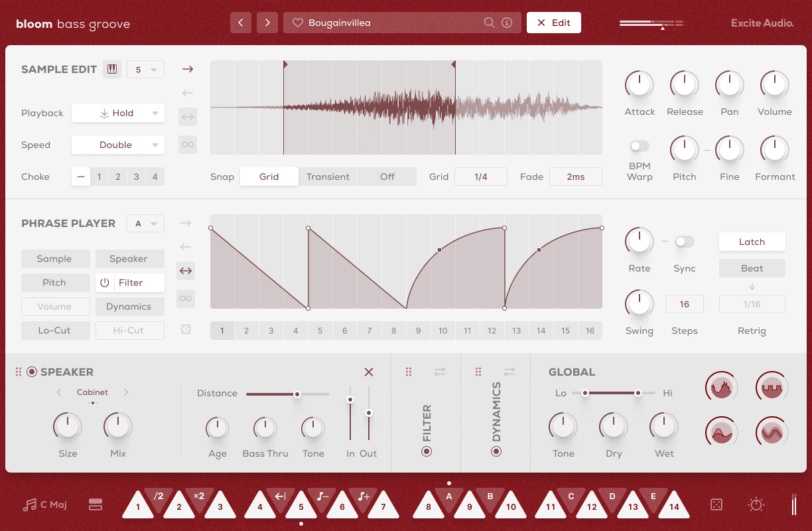Select the Transient snap tab
Viewport: 812px width, 531px height.
click(x=328, y=177)
